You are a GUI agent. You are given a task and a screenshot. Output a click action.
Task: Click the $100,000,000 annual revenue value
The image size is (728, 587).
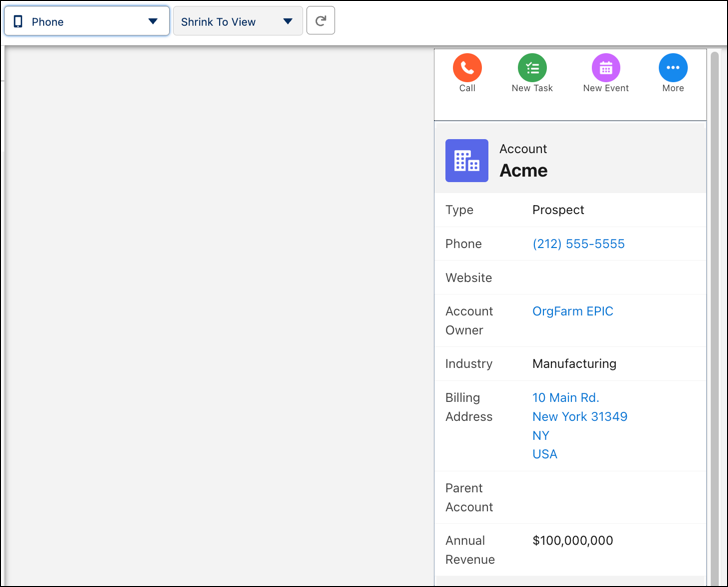572,541
